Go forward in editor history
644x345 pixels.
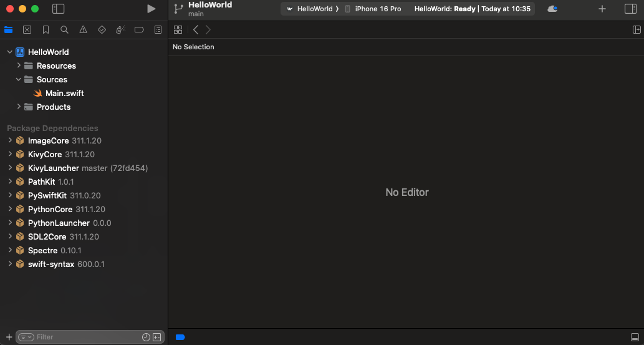coord(208,29)
